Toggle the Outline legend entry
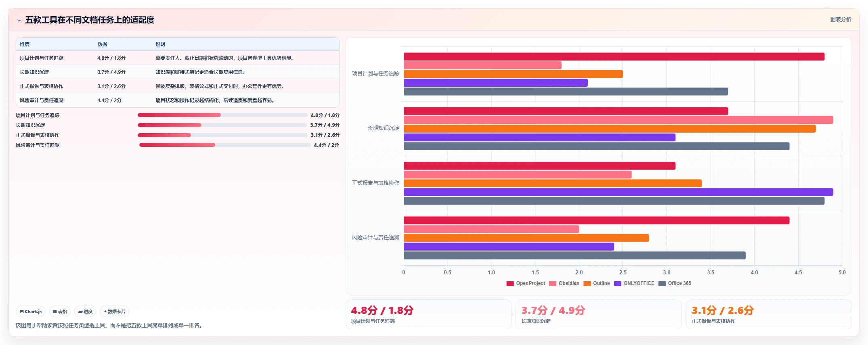Image resolution: width=868 pixels, height=345 pixels. 597,283
